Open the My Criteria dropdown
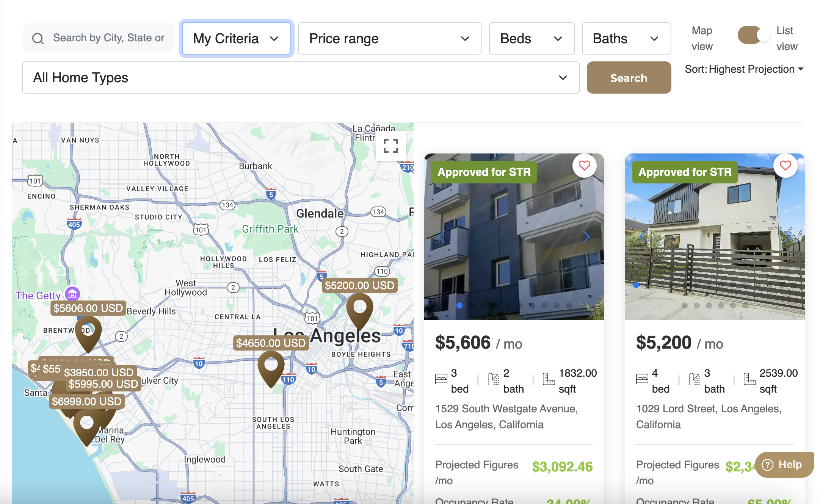 (x=236, y=39)
